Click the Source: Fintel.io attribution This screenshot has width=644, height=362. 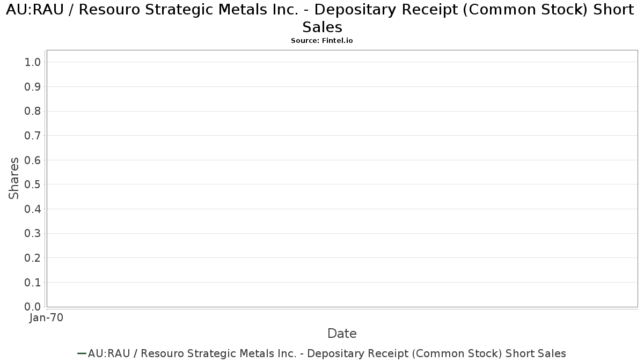[321, 40]
